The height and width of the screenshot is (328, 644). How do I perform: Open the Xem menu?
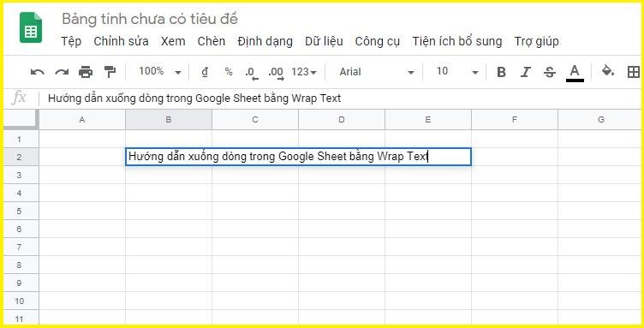(x=173, y=41)
